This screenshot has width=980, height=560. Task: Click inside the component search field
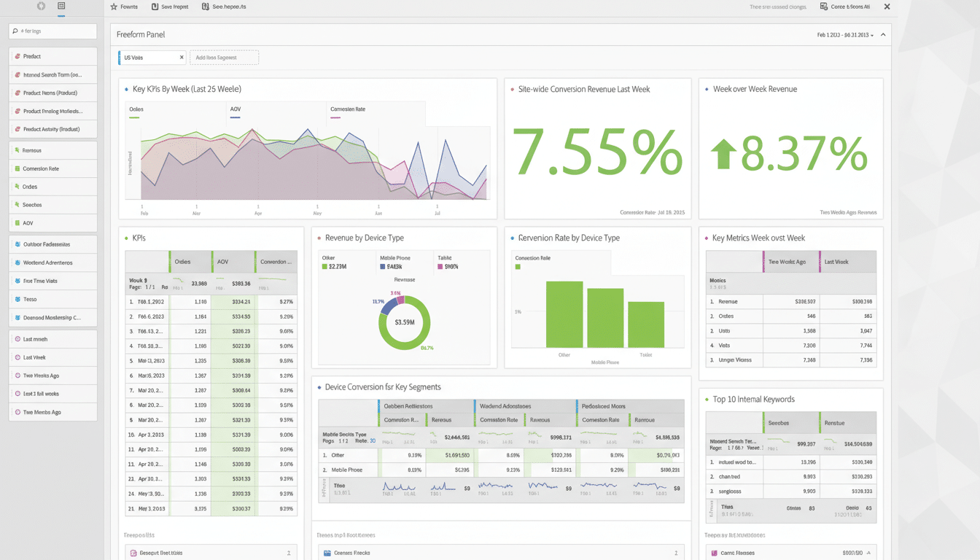[52, 31]
